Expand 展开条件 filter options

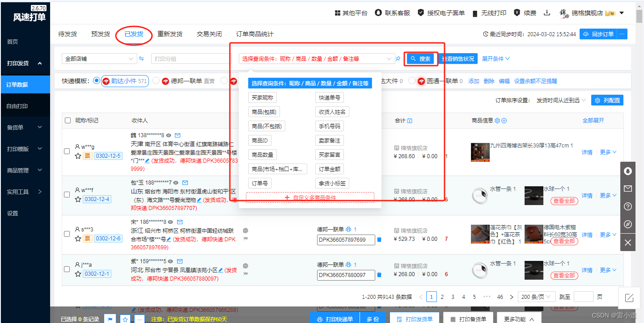(x=496, y=59)
